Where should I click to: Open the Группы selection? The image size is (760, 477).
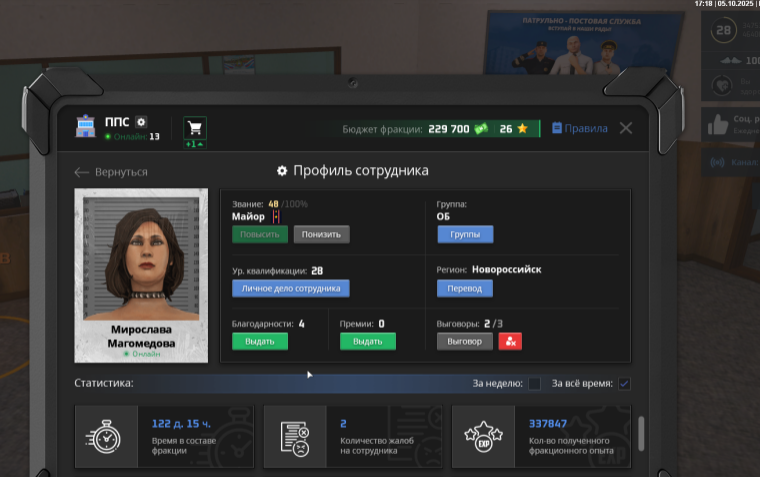(x=464, y=235)
